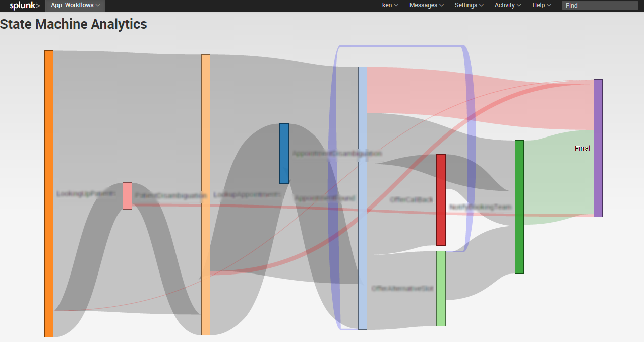Image resolution: width=644 pixels, height=342 pixels.
Task: Open the Settings menu
Action: pos(468,5)
